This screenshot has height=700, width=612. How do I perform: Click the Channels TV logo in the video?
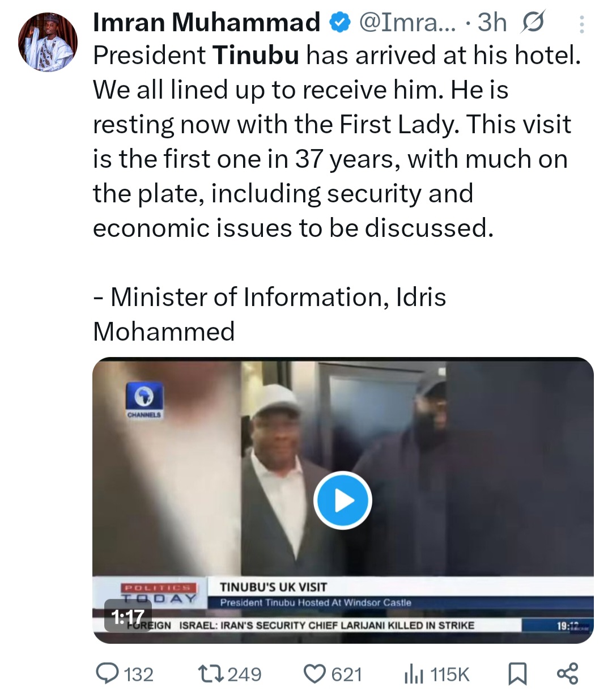coord(142,402)
